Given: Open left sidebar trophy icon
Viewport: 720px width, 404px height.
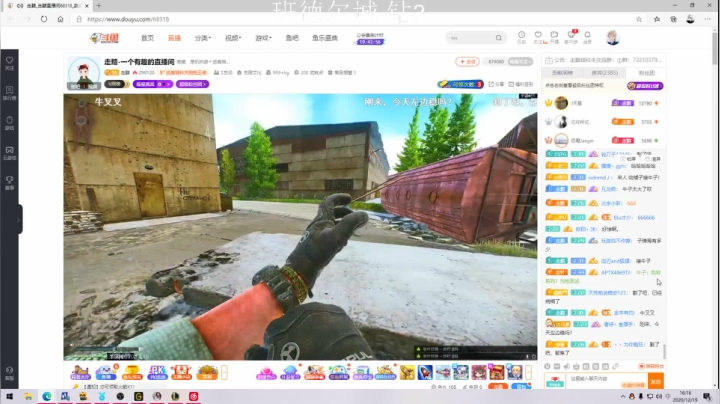Looking at the screenshot, I should point(9,182).
